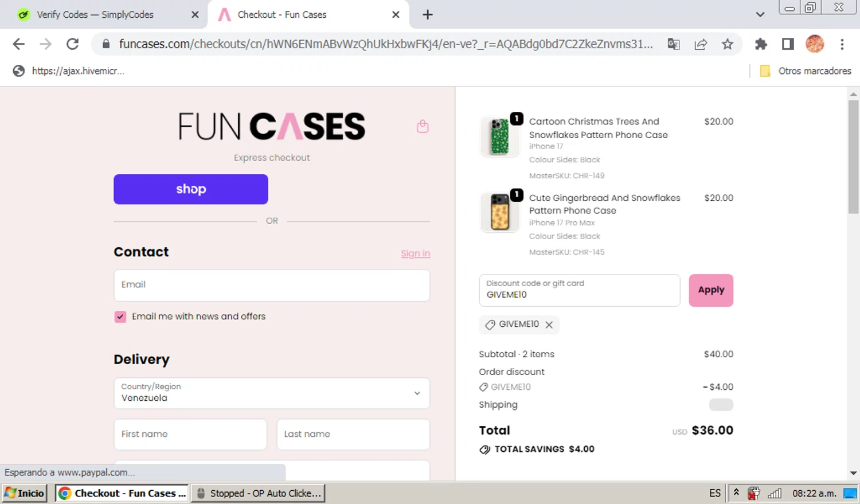Click the taskbar clock 08:22 a.m.
The image size is (860, 504).
click(814, 493)
